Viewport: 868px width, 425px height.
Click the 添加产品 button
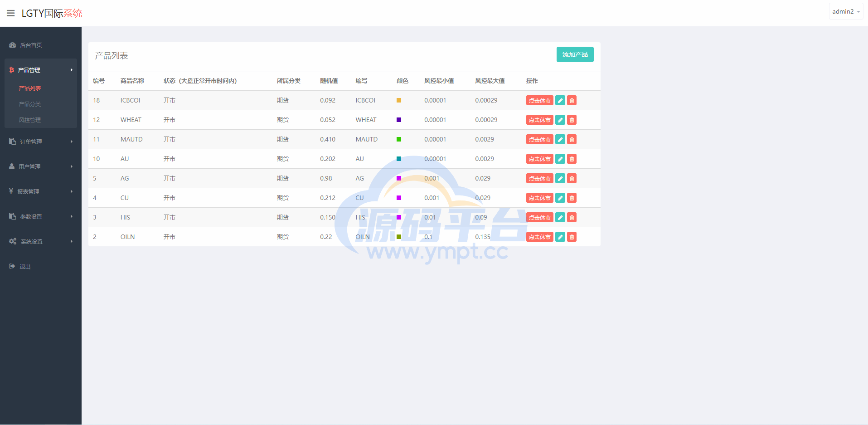(x=575, y=54)
